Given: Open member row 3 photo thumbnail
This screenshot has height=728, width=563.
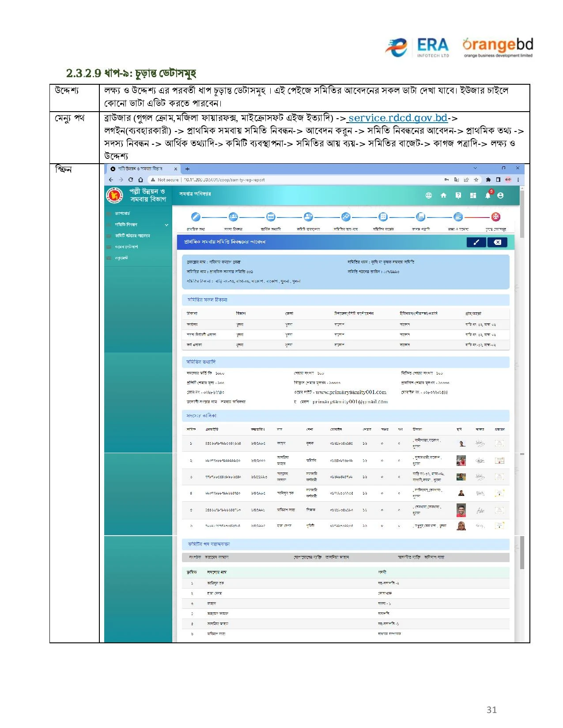Looking at the screenshot, I should click(x=461, y=477).
